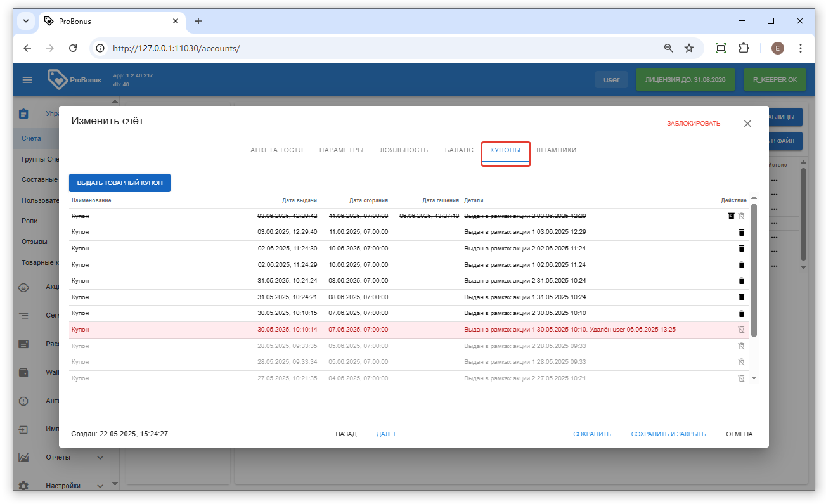Click details text 'Удалён user 06.06.2025 13:25'

point(633,330)
